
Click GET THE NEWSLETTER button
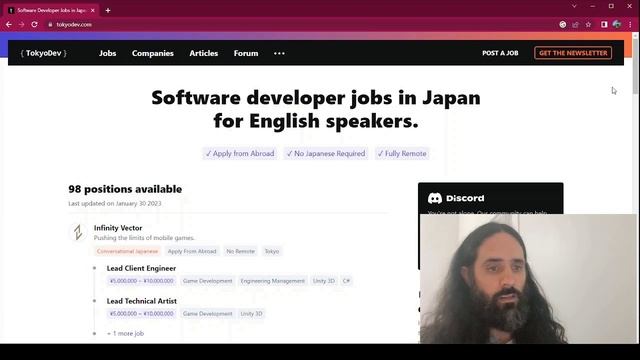click(x=573, y=53)
